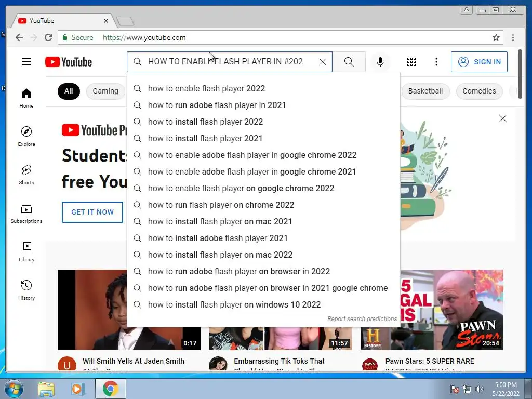Open the YouTube apps grid icon
The width and height of the screenshot is (532, 399).
411,62
